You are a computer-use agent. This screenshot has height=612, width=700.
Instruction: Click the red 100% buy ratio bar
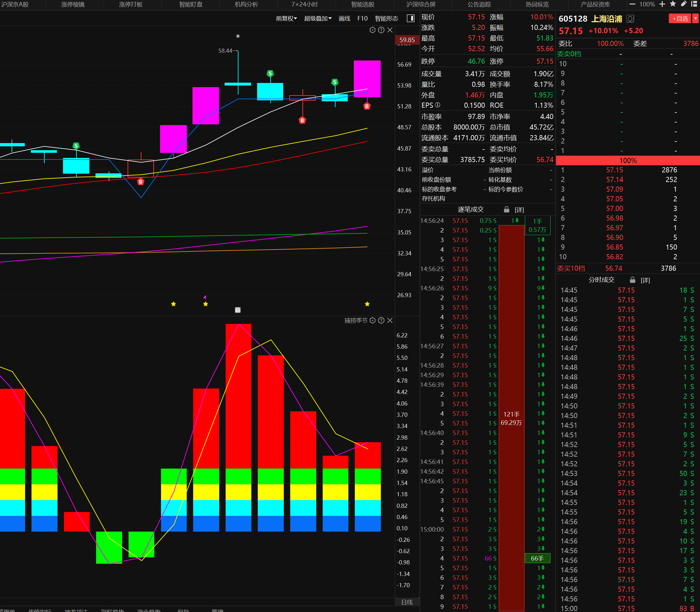(x=628, y=160)
